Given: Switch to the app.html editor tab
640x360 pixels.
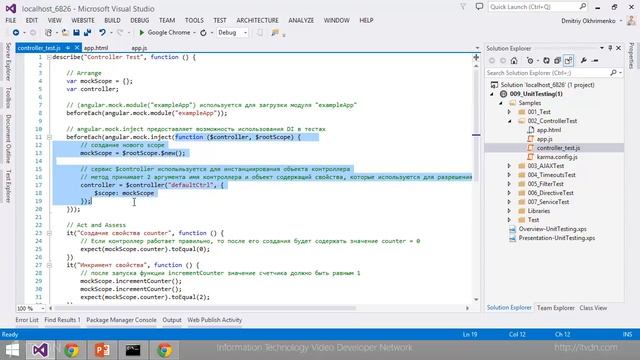Looking at the screenshot, I should tap(96, 48).
